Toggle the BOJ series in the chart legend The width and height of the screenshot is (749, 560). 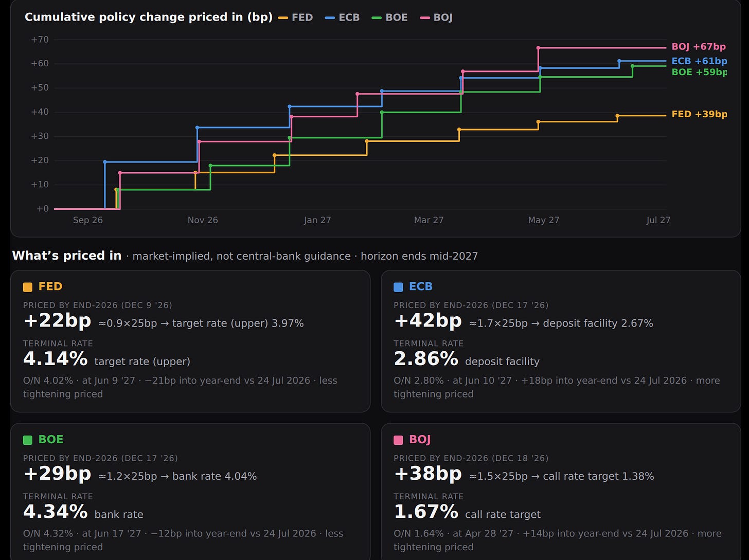click(436, 17)
